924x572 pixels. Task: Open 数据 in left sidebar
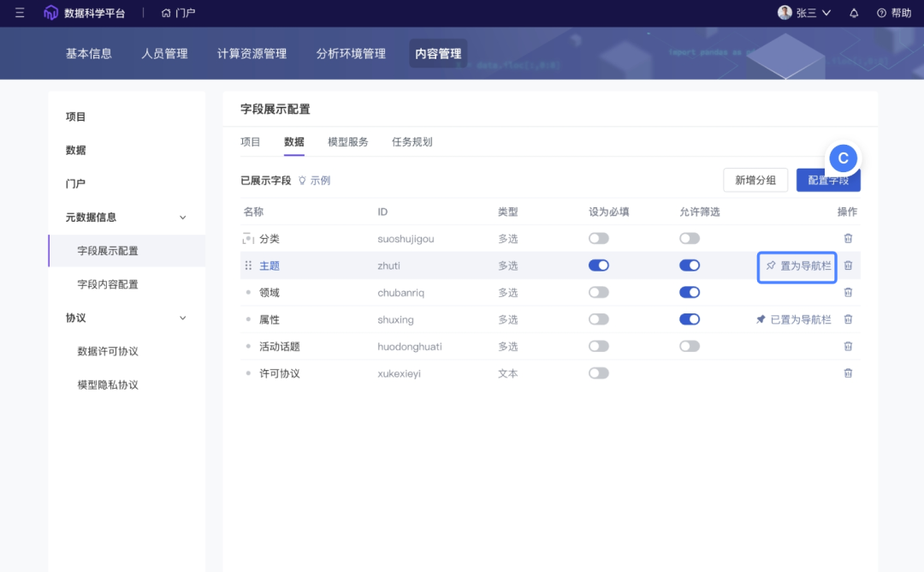[x=75, y=151]
